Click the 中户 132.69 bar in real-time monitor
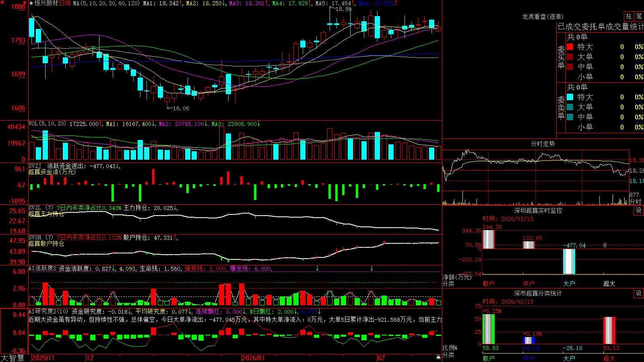Screen dimensions: 644x362 [x=528, y=245]
